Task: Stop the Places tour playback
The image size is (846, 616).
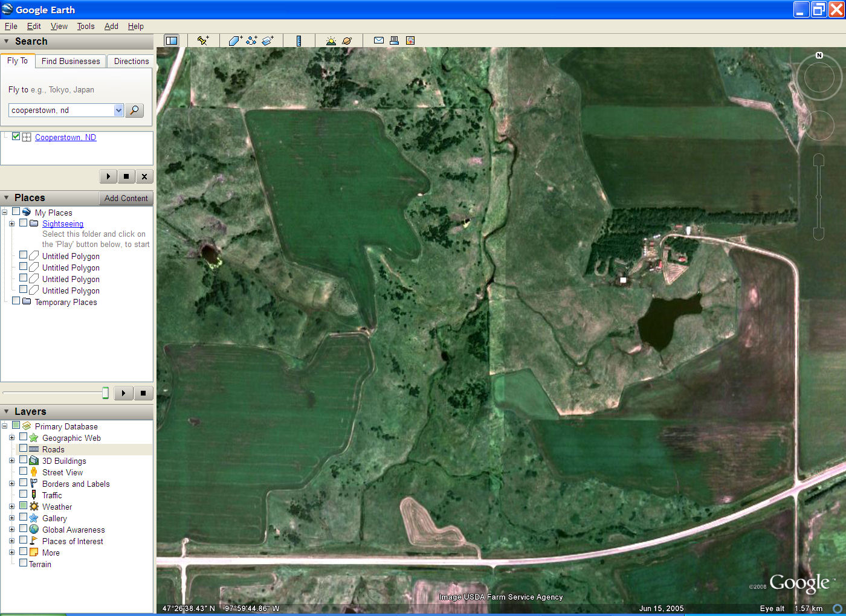Action: (143, 393)
